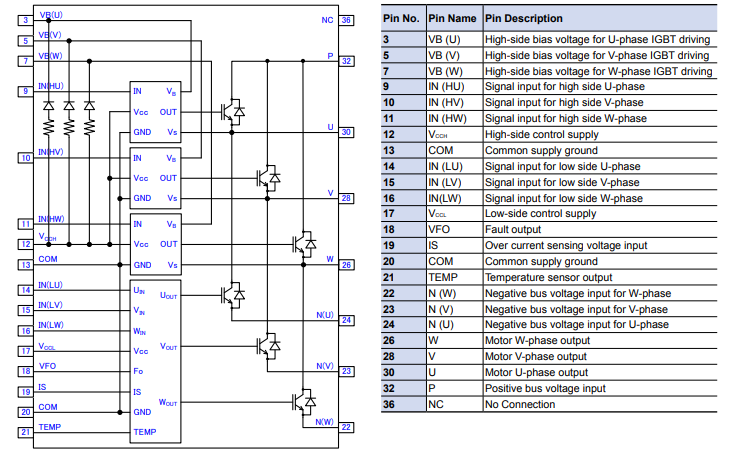The height and width of the screenshot is (474, 739).
Task: Click "Signal input for high side W-phase"
Action: (x=566, y=119)
